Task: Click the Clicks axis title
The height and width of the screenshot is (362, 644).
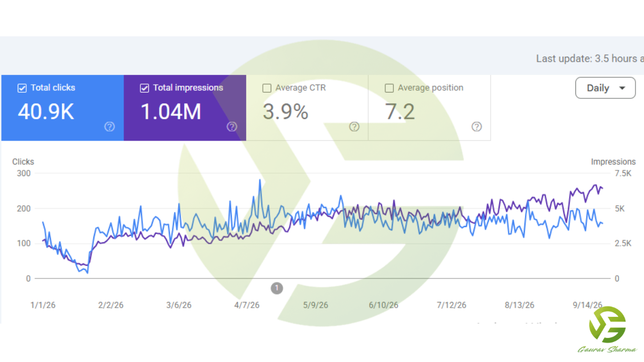Action: [23, 162]
